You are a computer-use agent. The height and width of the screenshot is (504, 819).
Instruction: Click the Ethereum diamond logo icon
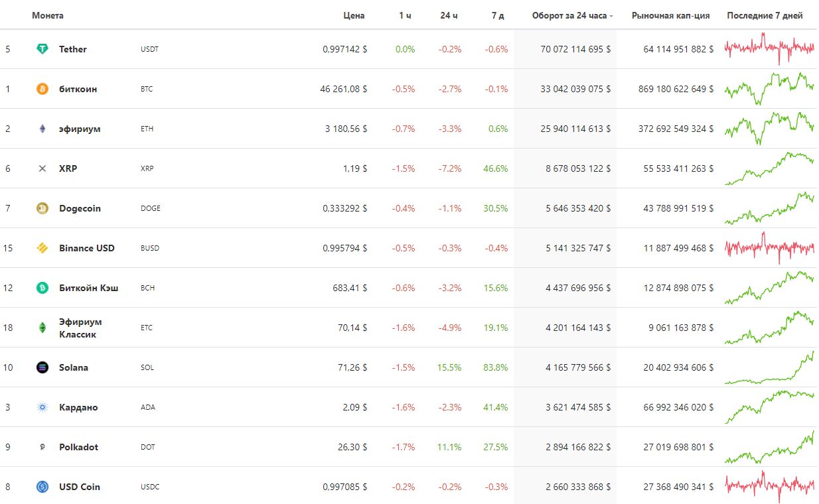click(42, 129)
